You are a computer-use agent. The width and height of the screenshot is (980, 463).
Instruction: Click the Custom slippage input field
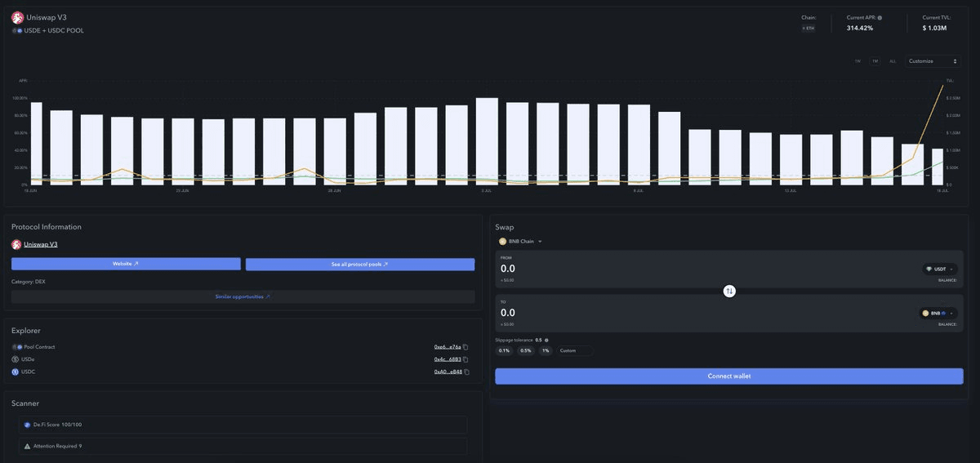click(575, 350)
